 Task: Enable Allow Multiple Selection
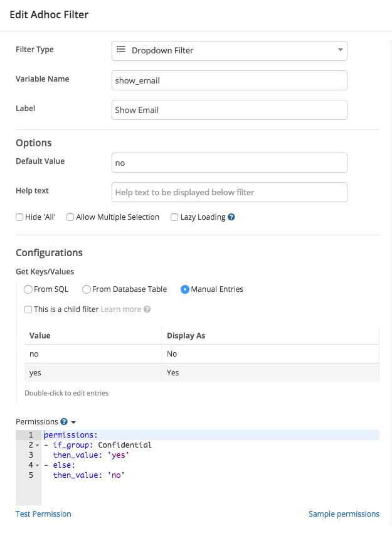point(70,217)
